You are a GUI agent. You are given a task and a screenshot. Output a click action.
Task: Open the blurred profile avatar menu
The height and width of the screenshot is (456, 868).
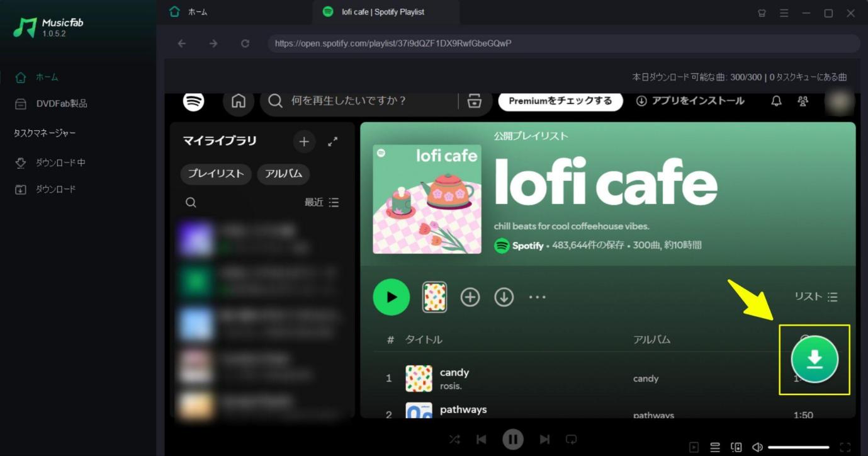[x=839, y=101]
